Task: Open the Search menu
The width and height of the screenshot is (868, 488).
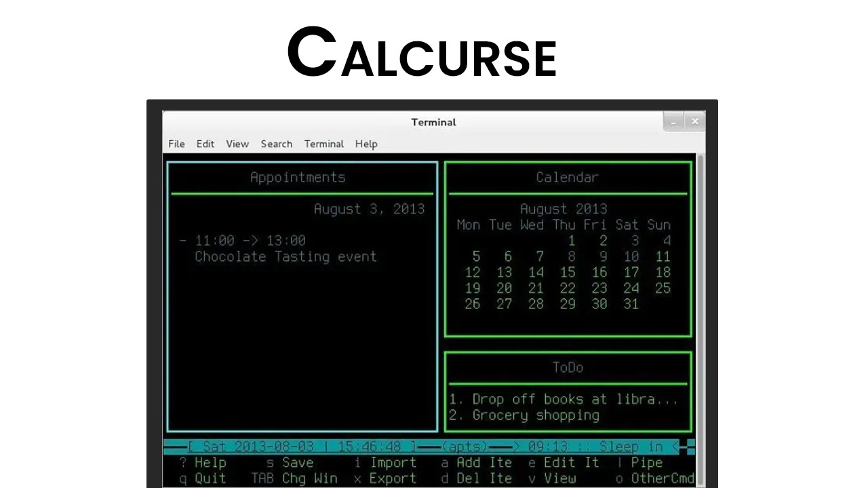Action: click(x=277, y=144)
